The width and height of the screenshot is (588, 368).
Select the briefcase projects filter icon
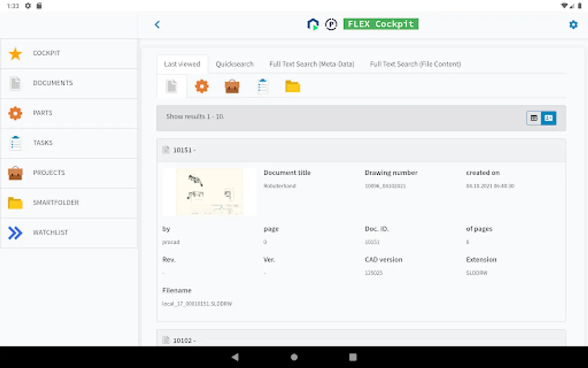tap(232, 87)
